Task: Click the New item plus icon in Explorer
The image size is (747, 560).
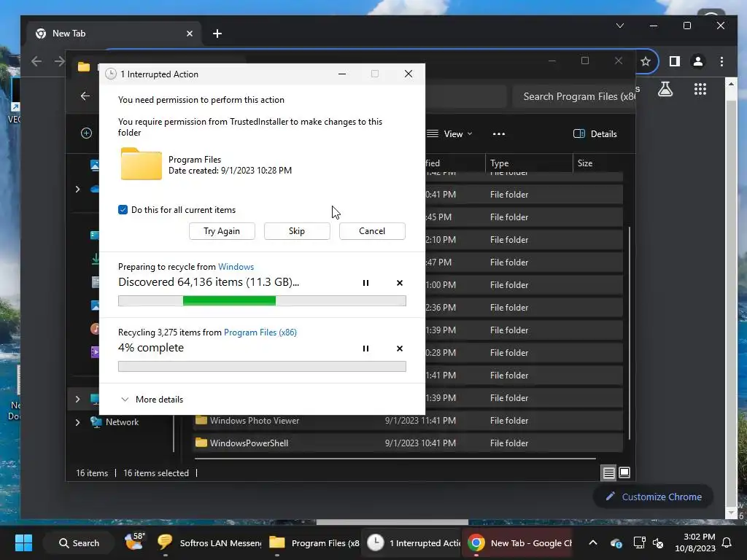Action: [86, 133]
